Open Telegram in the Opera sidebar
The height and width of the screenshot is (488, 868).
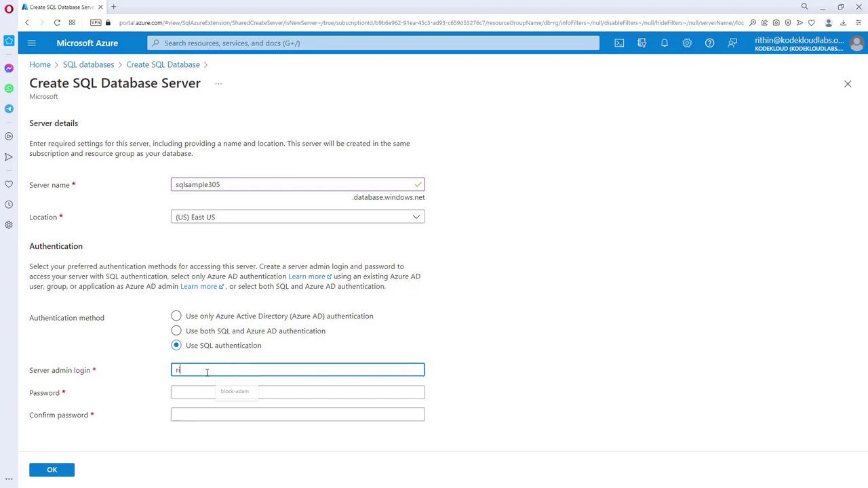point(9,108)
